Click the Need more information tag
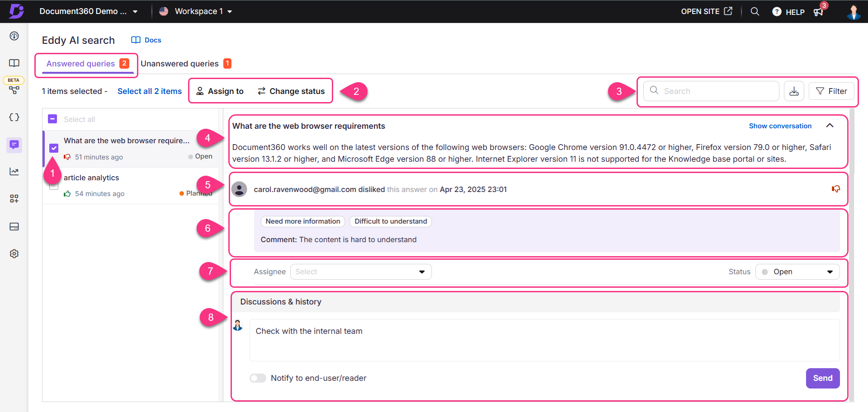Image resolution: width=868 pixels, height=412 pixels. pos(303,221)
